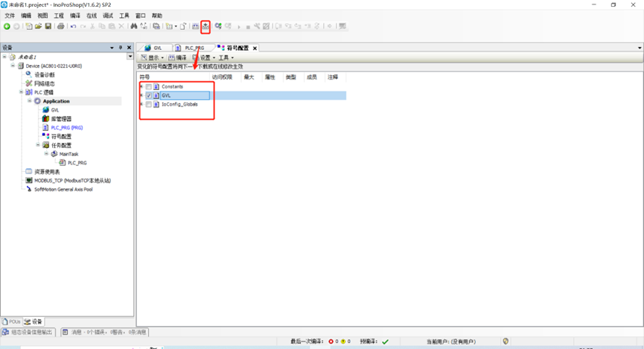Image resolution: width=644 pixels, height=349 pixels.
Task: Click the 注释 column header
Action: (333, 77)
